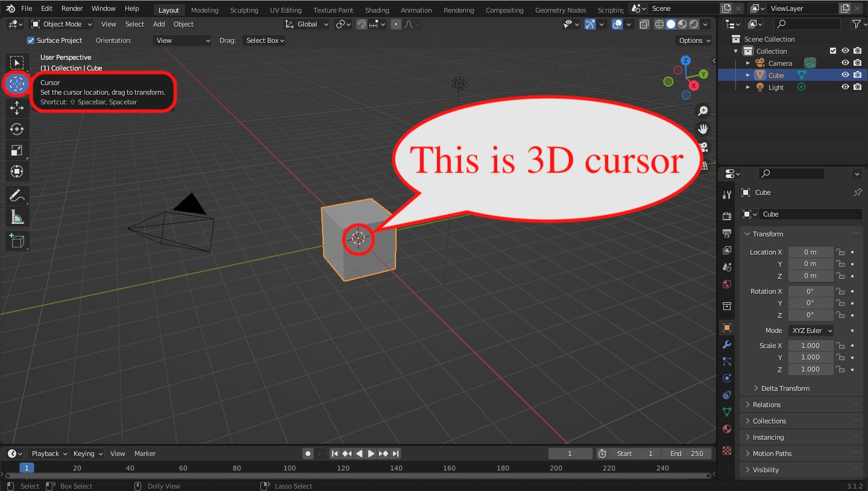Open the View Layer properties tab
This screenshot has width=868, height=491.
tap(727, 250)
